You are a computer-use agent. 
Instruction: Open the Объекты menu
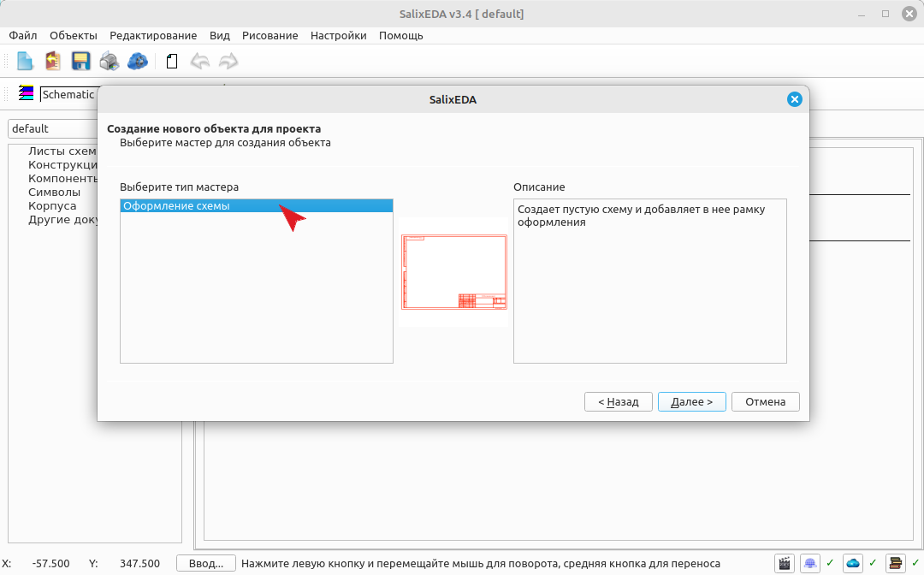coord(73,35)
